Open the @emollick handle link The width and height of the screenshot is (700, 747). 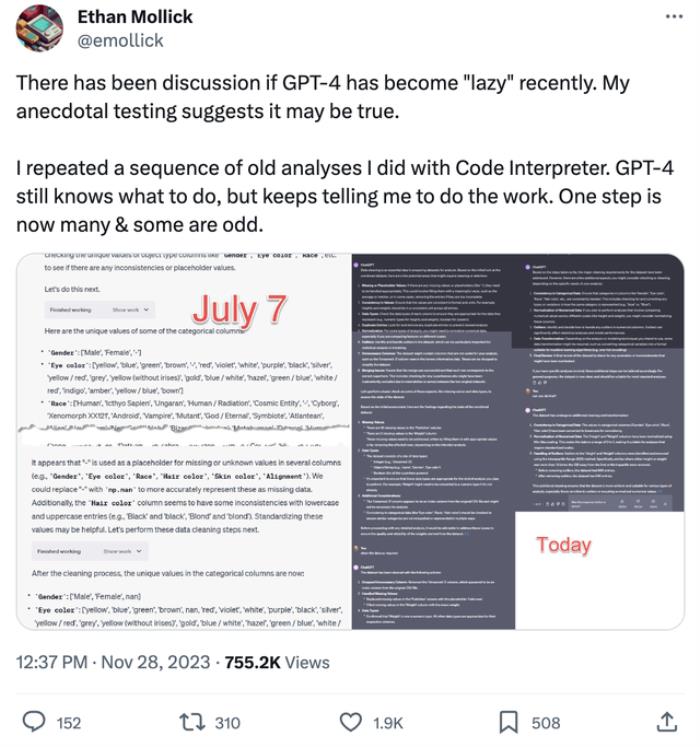[x=120, y=40]
